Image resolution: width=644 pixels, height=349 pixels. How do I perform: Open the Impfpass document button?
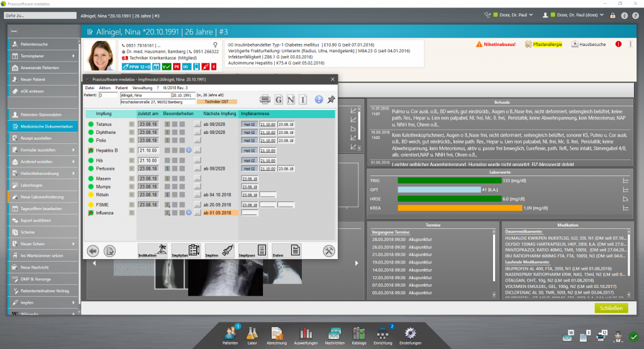click(253, 250)
